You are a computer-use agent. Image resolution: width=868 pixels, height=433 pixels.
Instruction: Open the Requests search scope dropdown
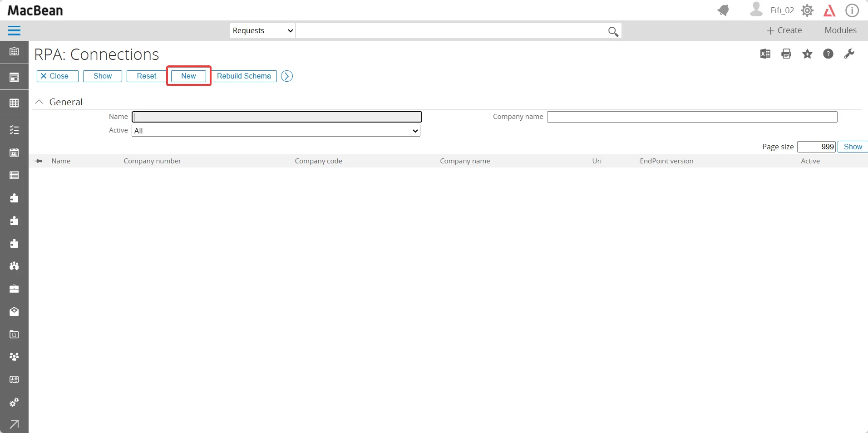click(262, 31)
